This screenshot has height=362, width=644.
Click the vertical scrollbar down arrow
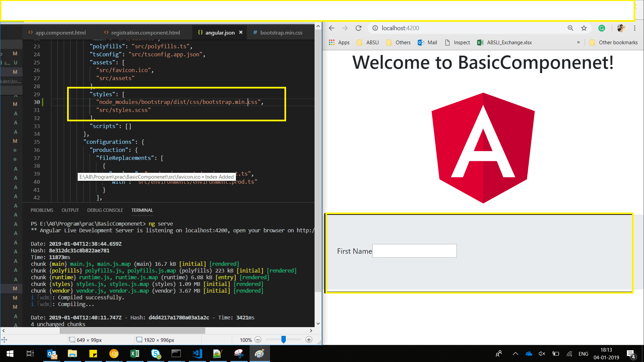318,324
